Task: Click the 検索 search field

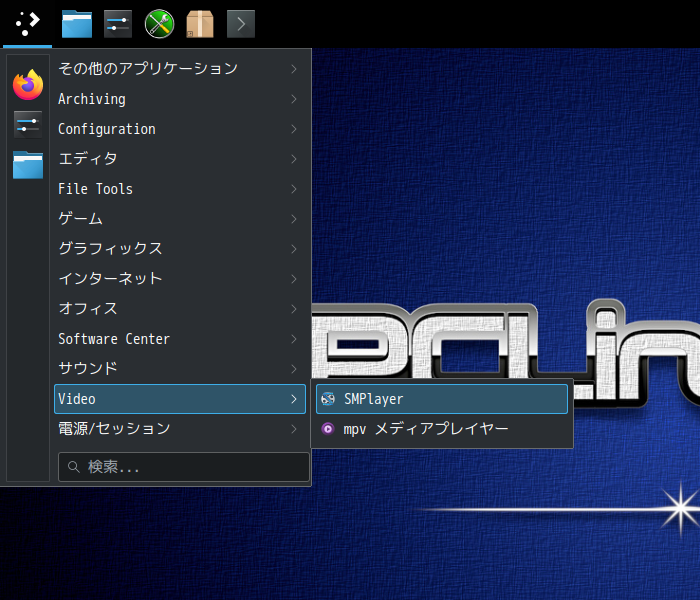Action: (183, 467)
